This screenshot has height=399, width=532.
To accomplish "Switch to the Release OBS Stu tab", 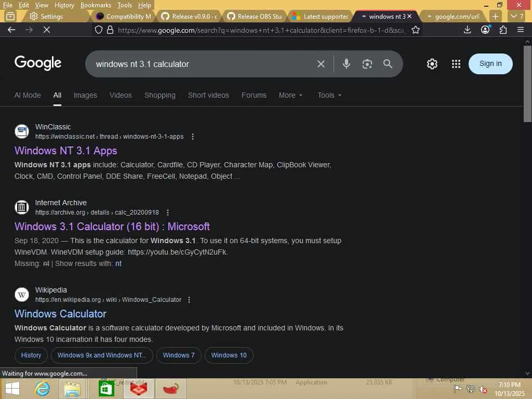I will 255,16.
